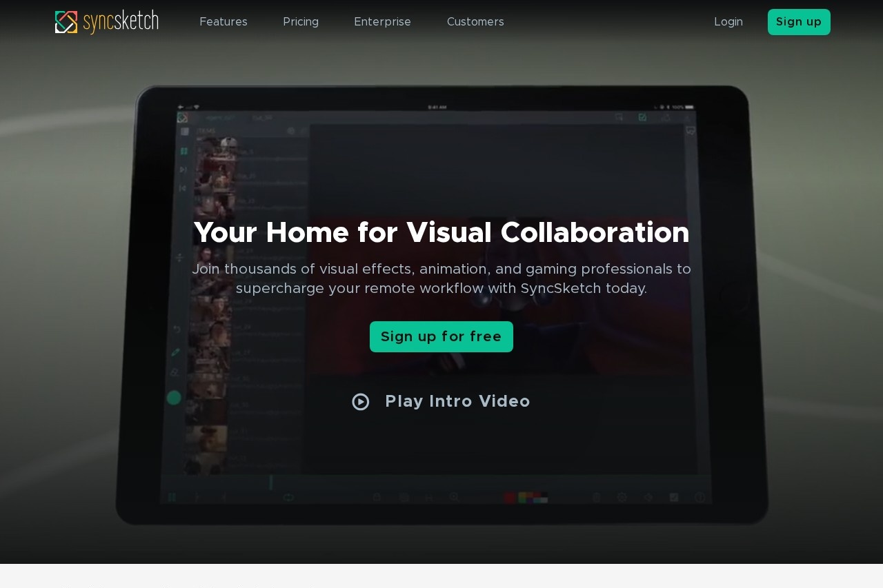Click the Sign up button in the header
Image resolution: width=883 pixels, height=588 pixels.
(x=799, y=22)
